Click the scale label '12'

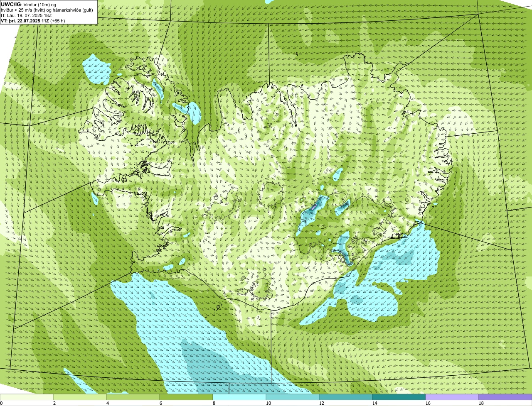(x=322, y=403)
